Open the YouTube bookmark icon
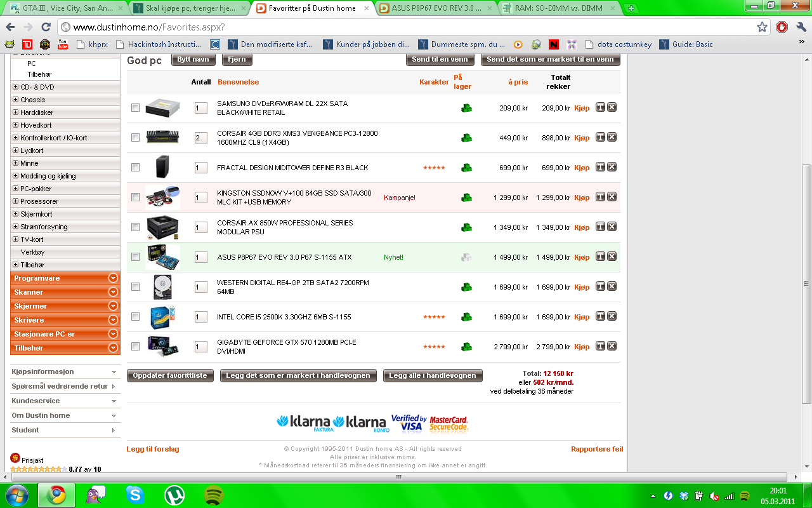The width and height of the screenshot is (812, 508). 63,44
